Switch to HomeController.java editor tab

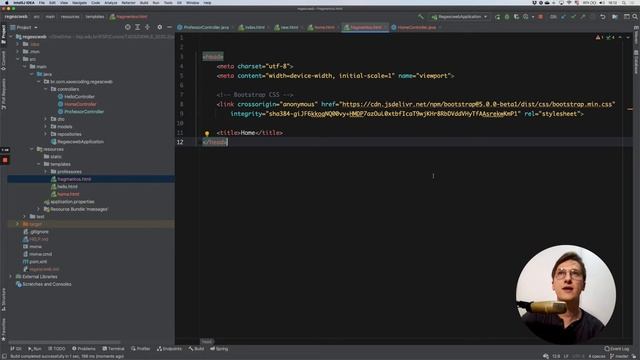click(x=416, y=27)
